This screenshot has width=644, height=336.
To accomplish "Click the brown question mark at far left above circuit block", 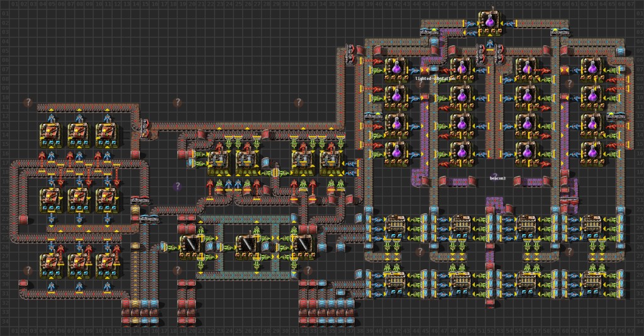I will (28, 103).
